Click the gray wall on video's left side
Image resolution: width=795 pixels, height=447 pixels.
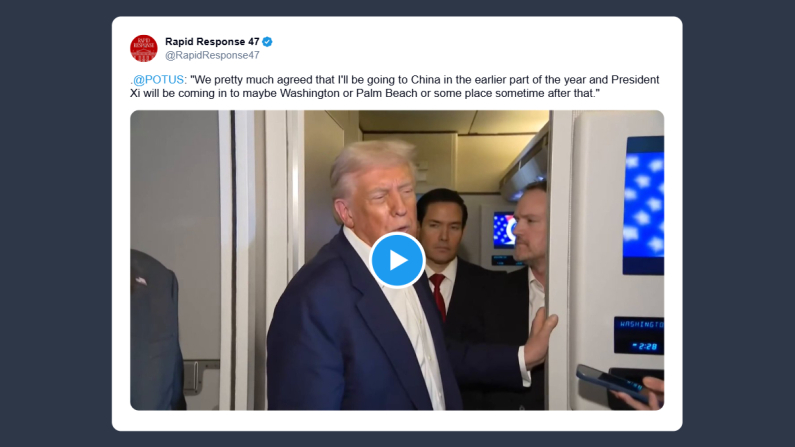tap(175, 193)
